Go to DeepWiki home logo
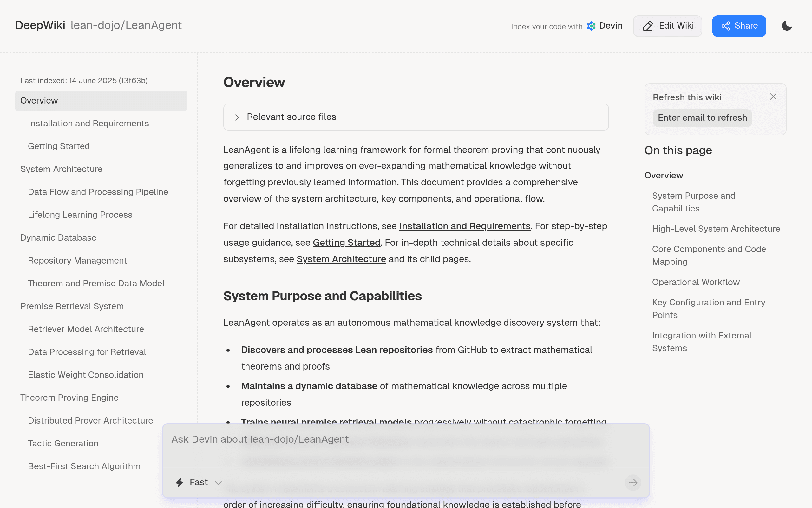812x508 pixels. (40, 25)
